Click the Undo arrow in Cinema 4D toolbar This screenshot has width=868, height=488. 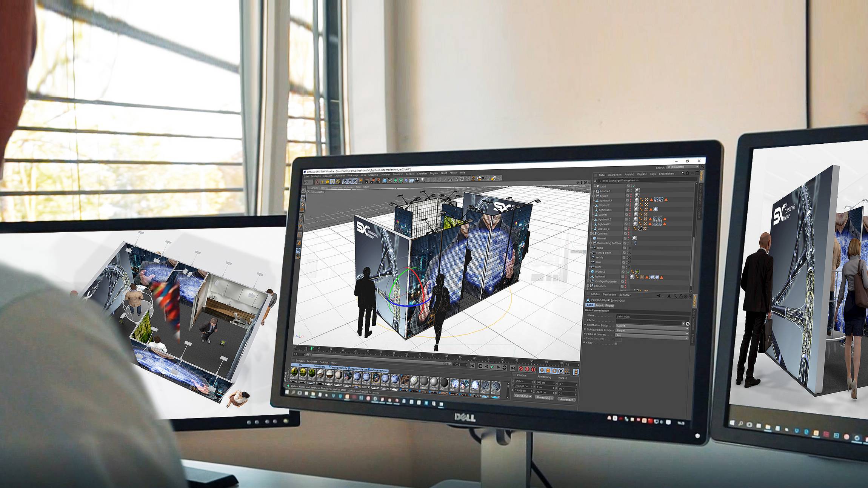(x=306, y=182)
